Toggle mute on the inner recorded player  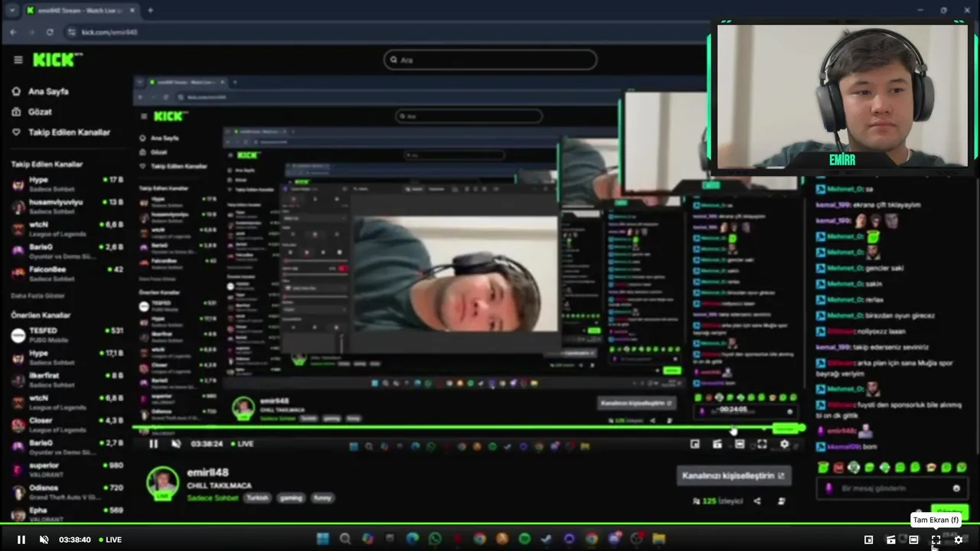175,444
